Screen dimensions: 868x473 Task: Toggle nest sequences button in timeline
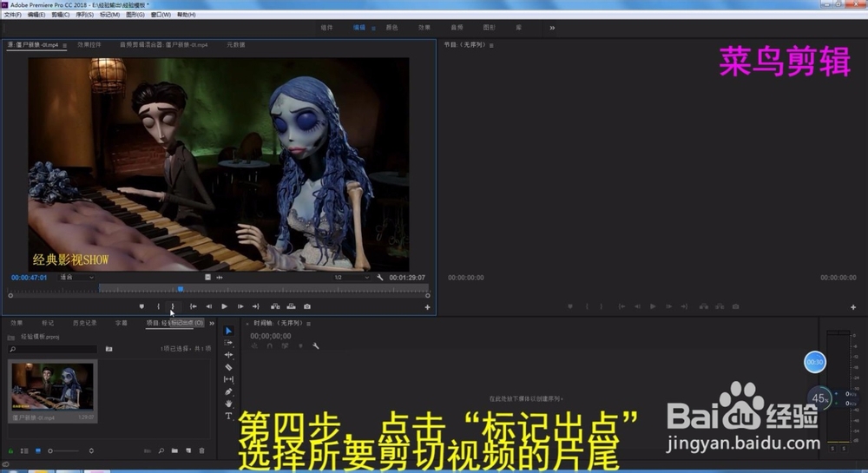[x=254, y=345]
